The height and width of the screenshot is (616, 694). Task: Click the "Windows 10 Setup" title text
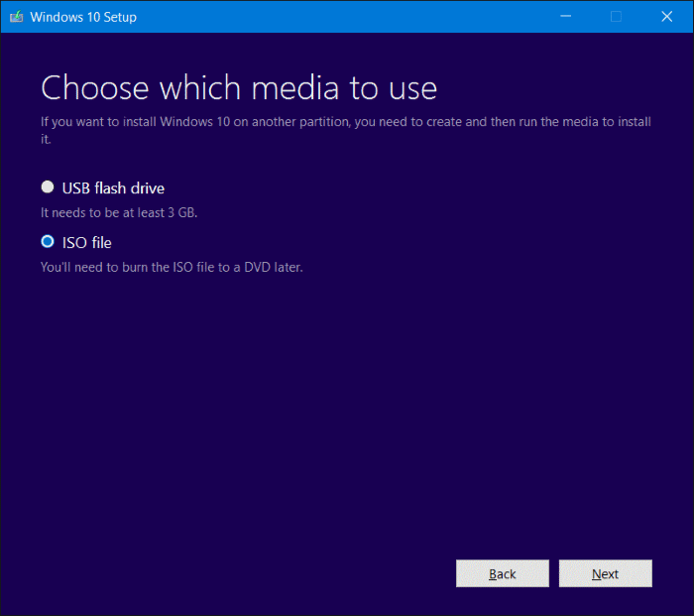point(83,17)
